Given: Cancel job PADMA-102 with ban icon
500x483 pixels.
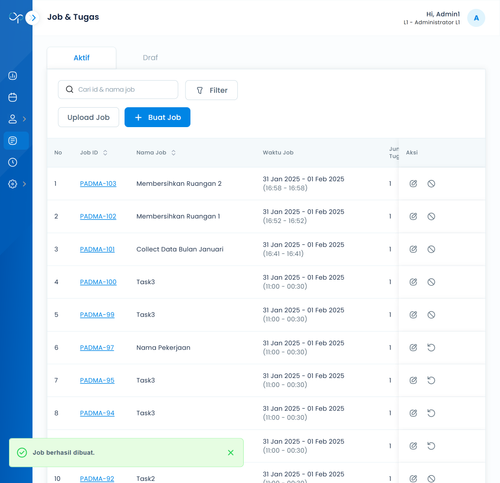Looking at the screenshot, I should [431, 216].
